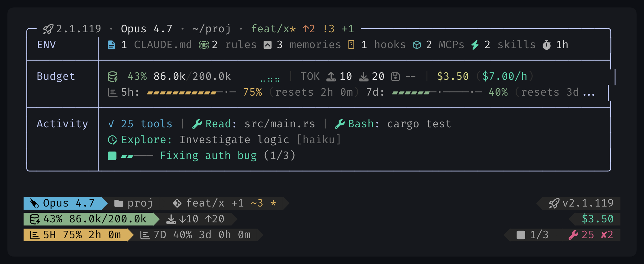The height and width of the screenshot is (264, 644).
Task: Click the 5h usage progress bar
Action: click(x=192, y=93)
